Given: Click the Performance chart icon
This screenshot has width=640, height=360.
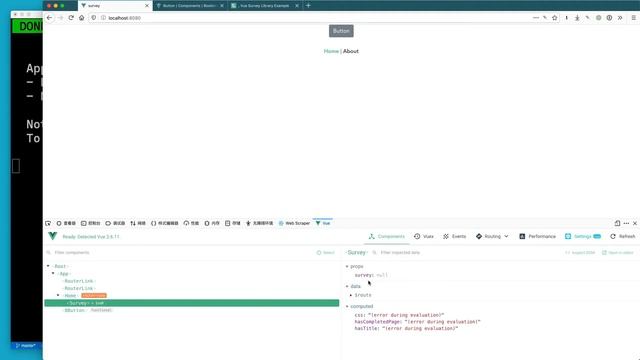Looking at the screenshot, I should tap(522, 236).
